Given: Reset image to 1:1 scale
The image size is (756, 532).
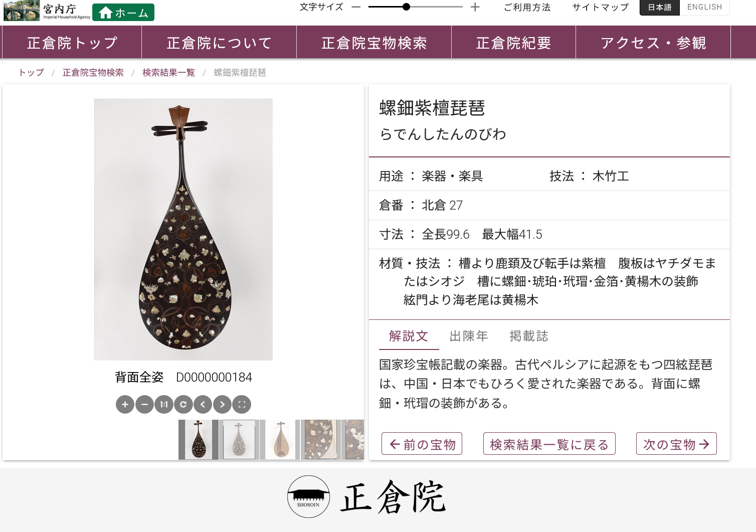Looking at the screenshot, I should click(x=164, y=404).
